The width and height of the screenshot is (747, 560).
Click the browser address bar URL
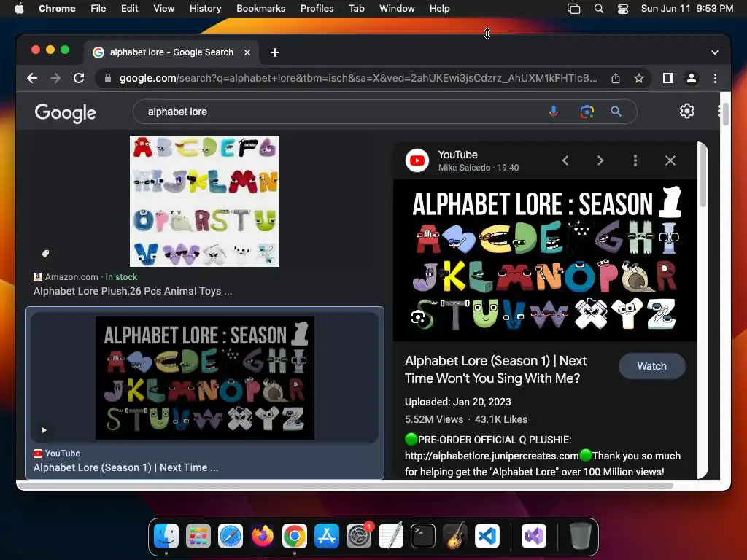[357, 78]
